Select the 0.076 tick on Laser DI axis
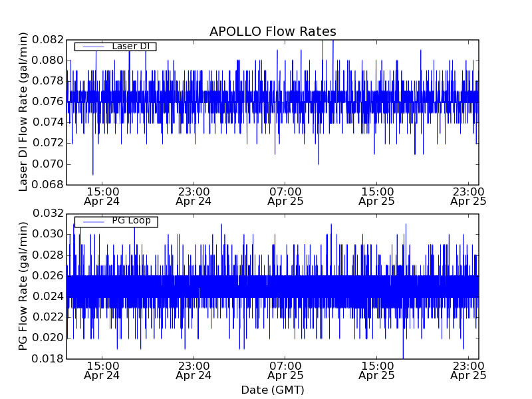The image size is (532, 399). (x=48, y=102)
